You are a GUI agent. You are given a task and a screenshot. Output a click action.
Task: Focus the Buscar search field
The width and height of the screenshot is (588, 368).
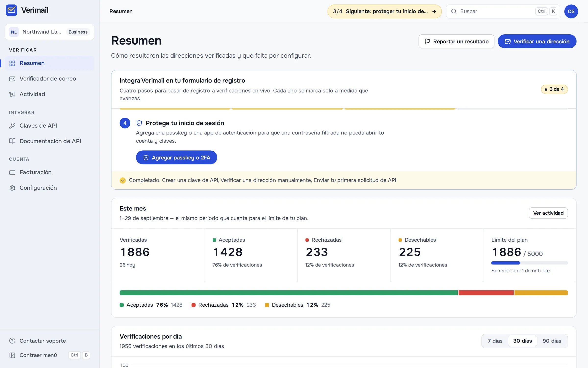503,11
